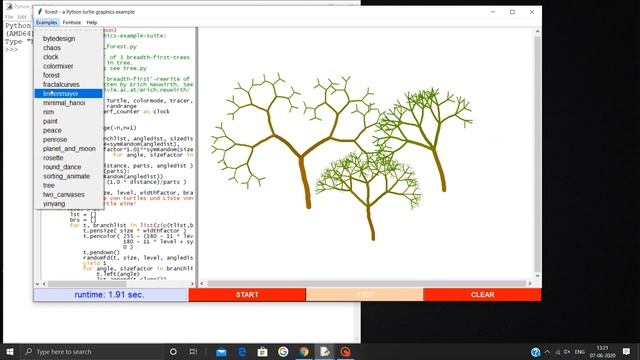Choose the planet_and_moon example
The height and width of the screenshot is (360, 640).
[68, 149]
